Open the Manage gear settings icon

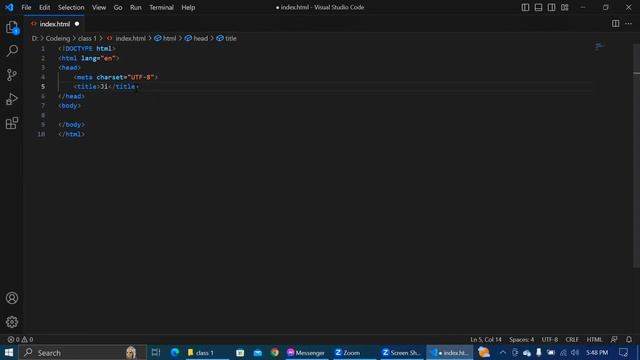click(x=12, y=322)
